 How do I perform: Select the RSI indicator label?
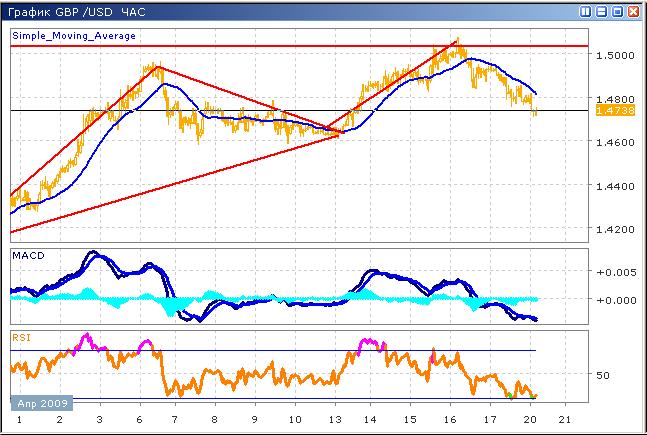(x=21, y=337)
